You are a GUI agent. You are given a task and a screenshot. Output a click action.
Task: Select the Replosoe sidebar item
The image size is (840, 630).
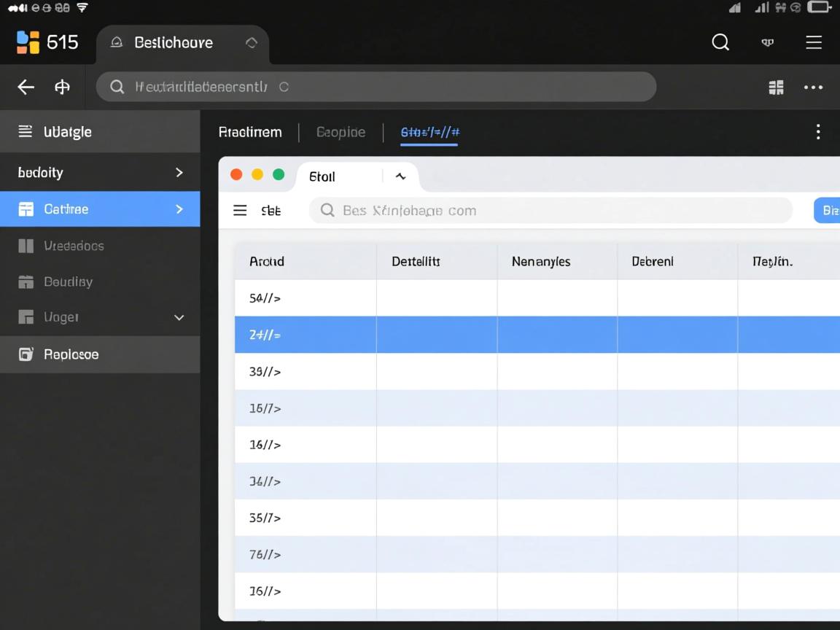[x=71, y=354]
